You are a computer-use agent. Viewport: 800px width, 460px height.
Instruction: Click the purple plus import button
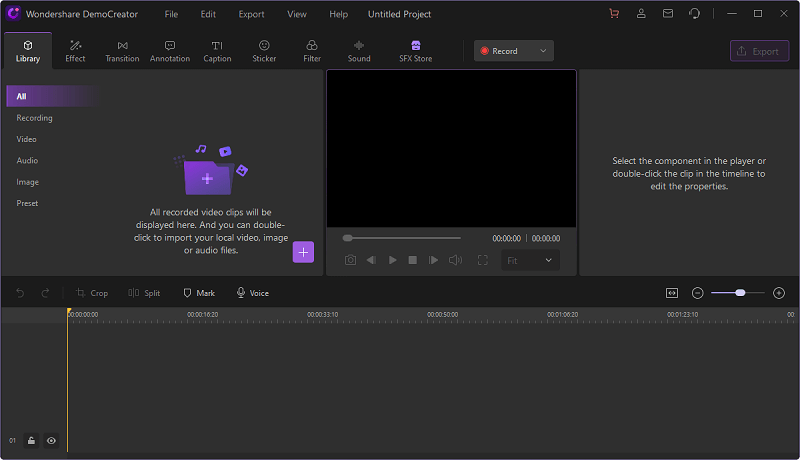click(303, 252)
